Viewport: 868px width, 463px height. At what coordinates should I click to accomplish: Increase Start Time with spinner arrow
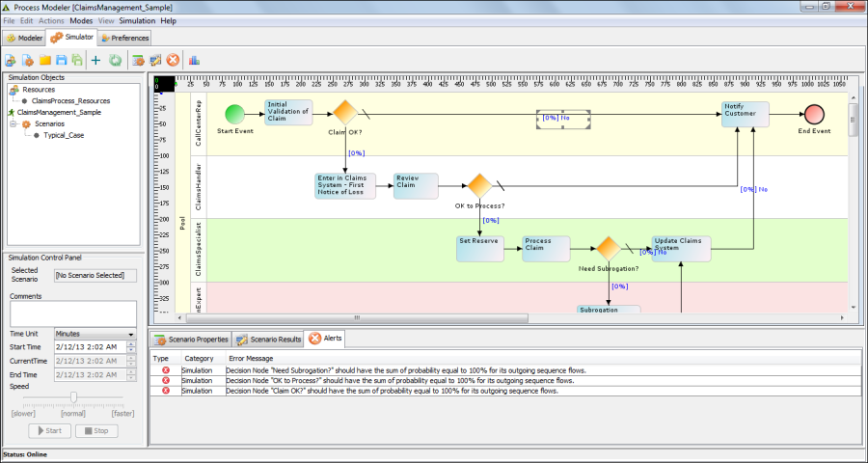click(131, 344)
